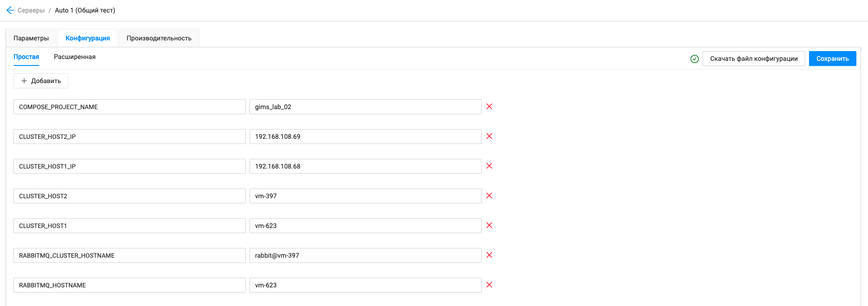868x306 pixels.
Task: Delete the COMPOSE_PROJECT_NAME row
Action: pyautogui.click(x=489, y=107)
